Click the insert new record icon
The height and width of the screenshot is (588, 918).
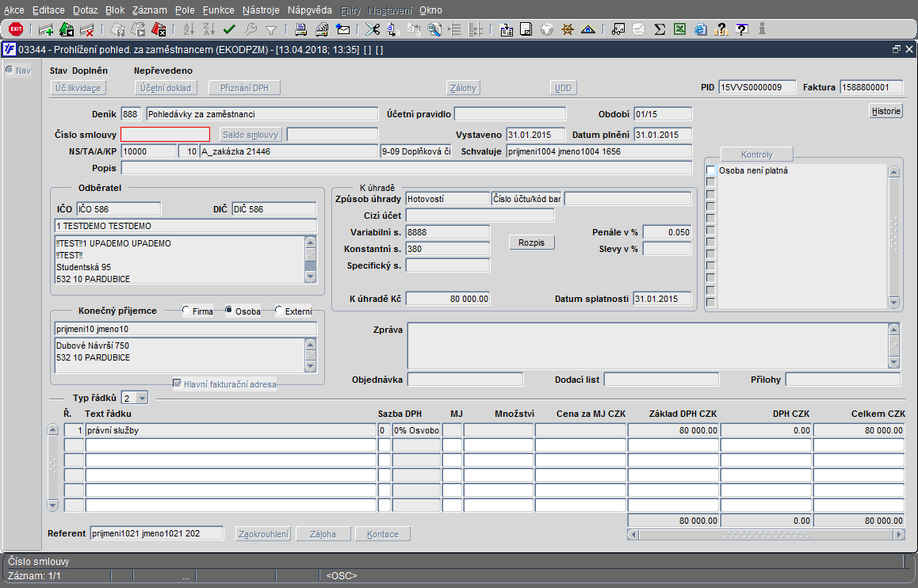point(46,29)
